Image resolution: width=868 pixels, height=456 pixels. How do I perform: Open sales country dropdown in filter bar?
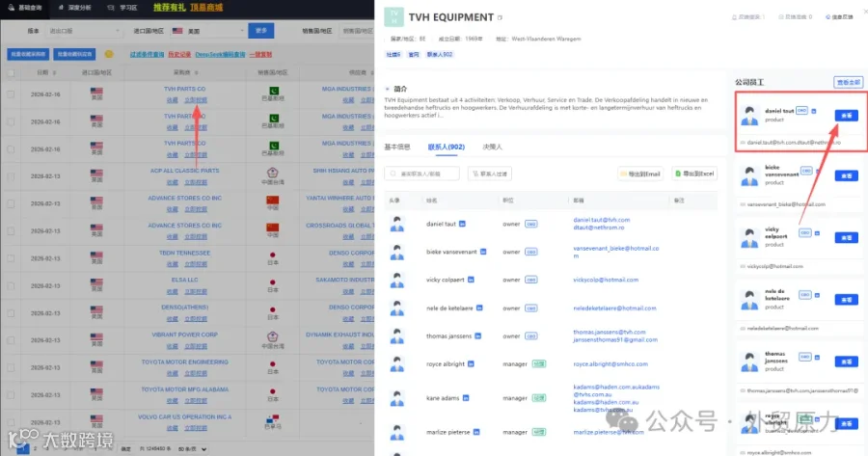(x=357, y=31)
